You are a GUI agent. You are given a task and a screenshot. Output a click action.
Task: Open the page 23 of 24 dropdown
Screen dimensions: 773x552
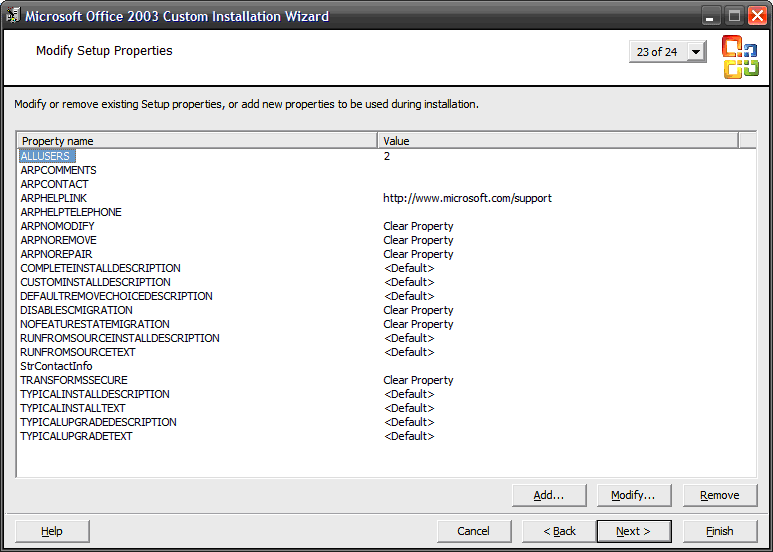(x=696, y=52)
